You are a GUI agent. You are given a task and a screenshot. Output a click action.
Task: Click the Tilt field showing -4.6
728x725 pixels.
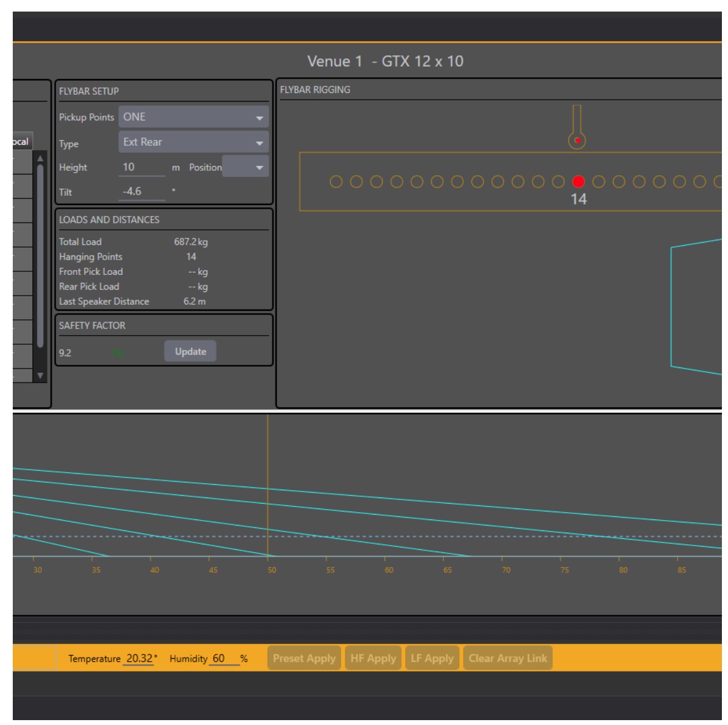142,192
